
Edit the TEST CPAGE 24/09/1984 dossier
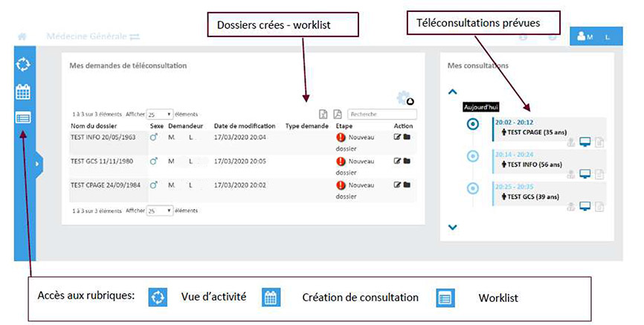point(397,185)
